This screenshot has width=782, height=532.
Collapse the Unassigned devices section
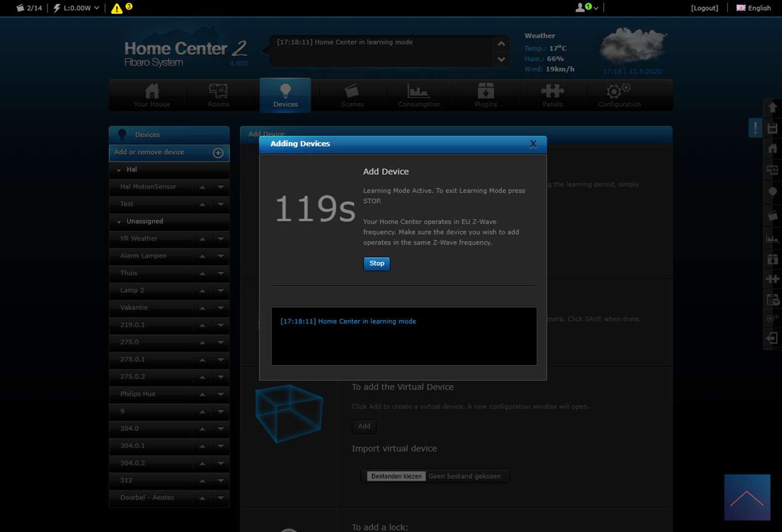point(119,222)
